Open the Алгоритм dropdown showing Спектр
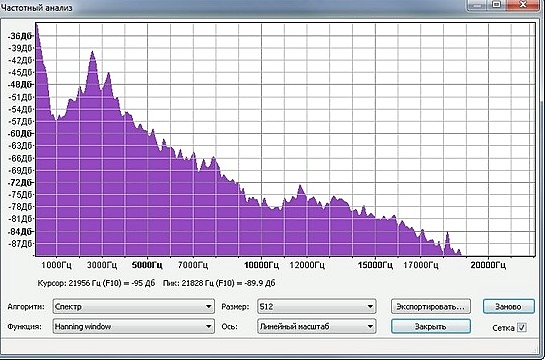 [x=134, y=306]
